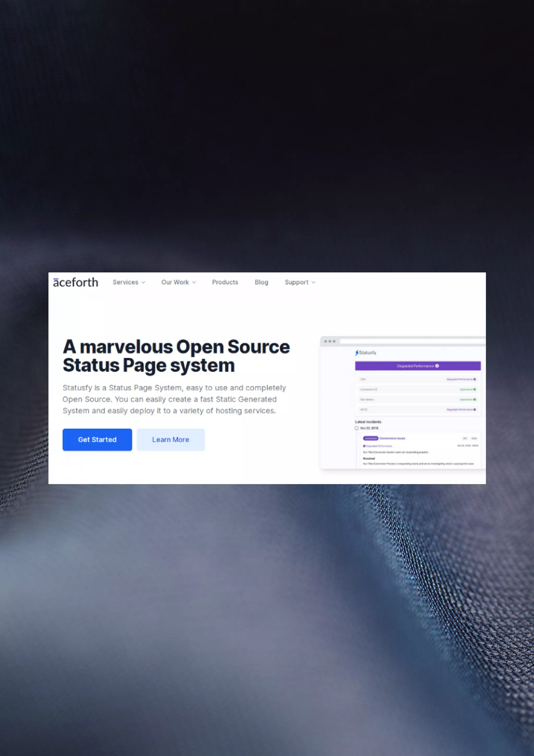Screen dimensions: 534x756
Task: Click the Site delivery row's green status icon
Action: (x=475, y=400)
